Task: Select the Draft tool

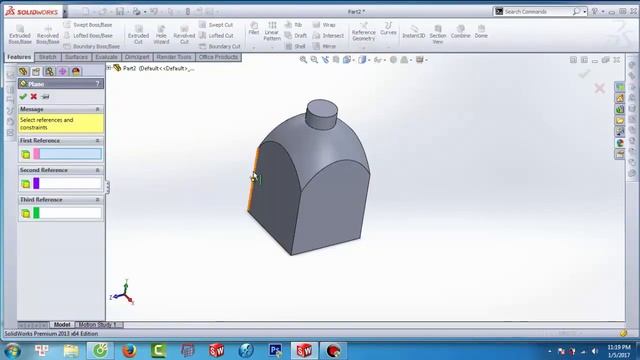Action: pos(296,36)
